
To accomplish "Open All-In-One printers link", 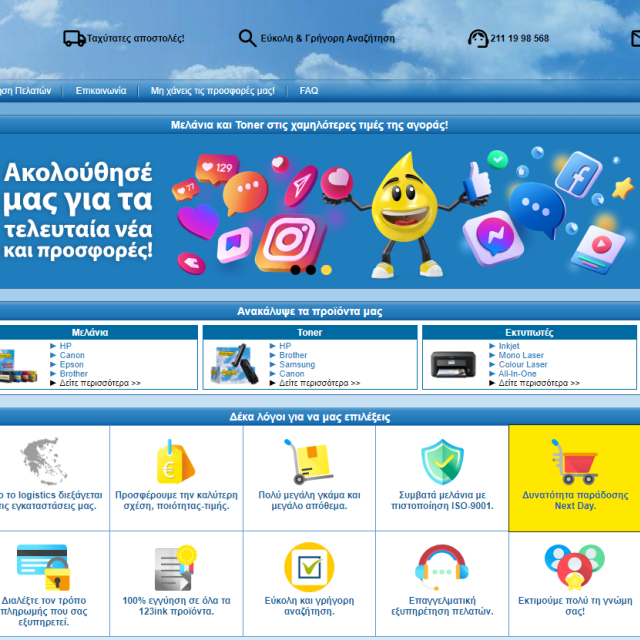I will [x=518, y=373].
